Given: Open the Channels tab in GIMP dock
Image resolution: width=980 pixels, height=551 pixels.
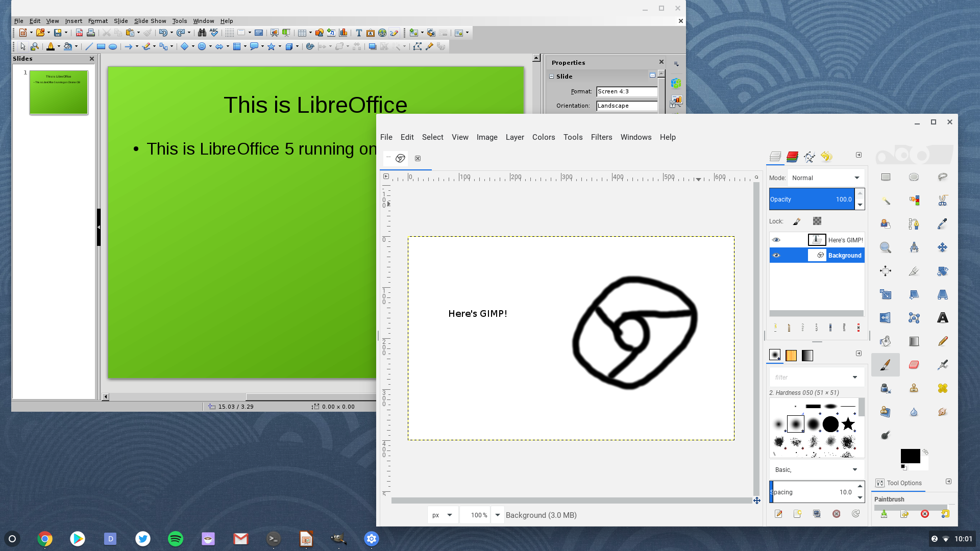Looking at the screenshot, I should click(792, 157).
